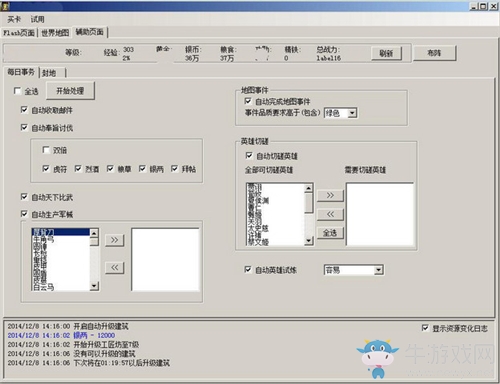500x384 pixels.
Task: Click the << button for hero list
Action: pos(330,214)
